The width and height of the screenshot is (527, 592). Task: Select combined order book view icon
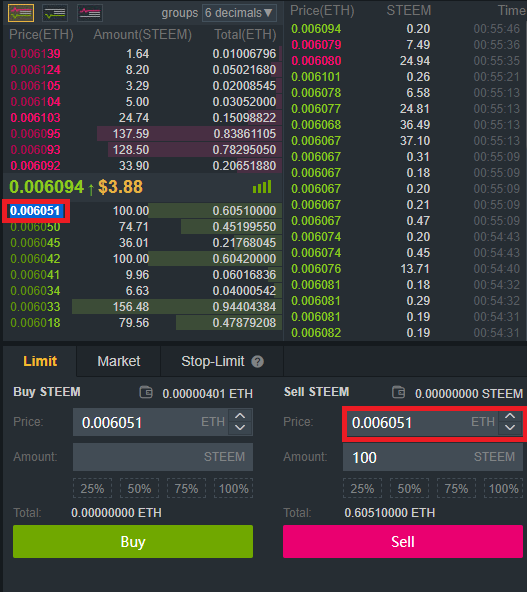click(x=21, y=13)
